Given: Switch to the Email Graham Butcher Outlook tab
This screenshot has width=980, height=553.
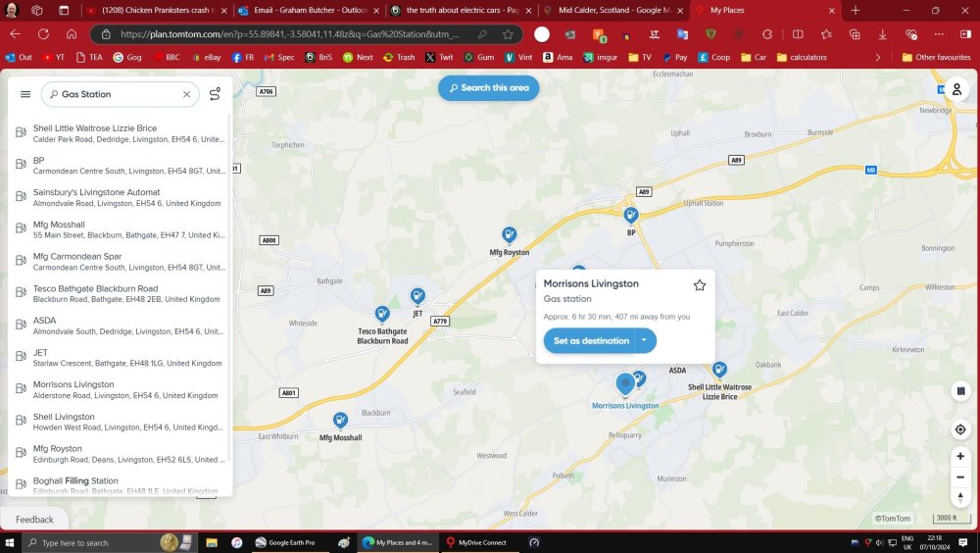Looking at the screenshot, I should 308,10.
